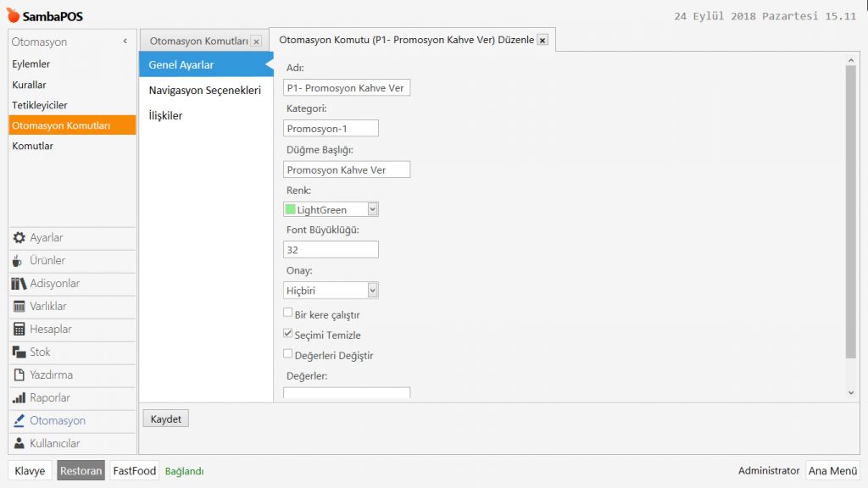
Task: Open Ayarlar via its gear icon
Action: click(20, 238)
